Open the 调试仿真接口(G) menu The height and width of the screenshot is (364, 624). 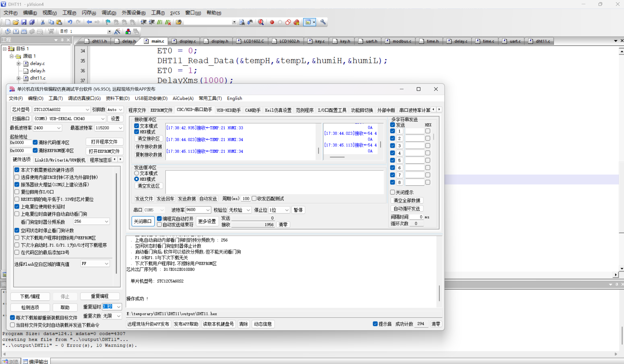84,98
